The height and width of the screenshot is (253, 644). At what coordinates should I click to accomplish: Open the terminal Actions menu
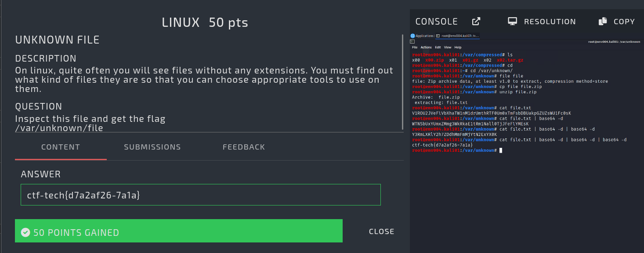pyautogui.click(x=426, y=47)
